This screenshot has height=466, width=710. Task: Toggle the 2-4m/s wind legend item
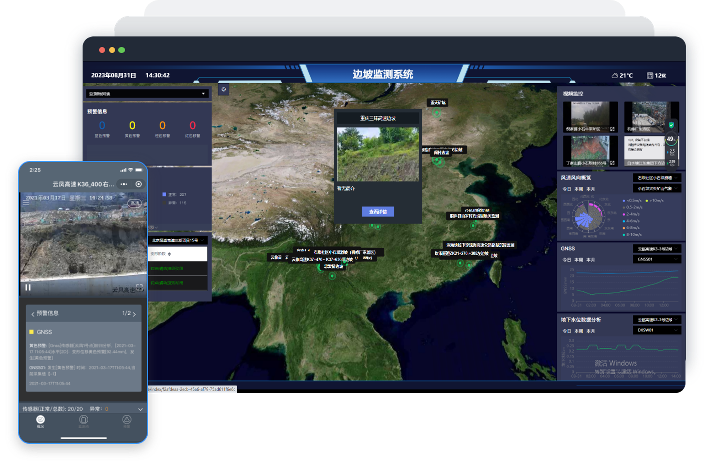coord(631,214)
